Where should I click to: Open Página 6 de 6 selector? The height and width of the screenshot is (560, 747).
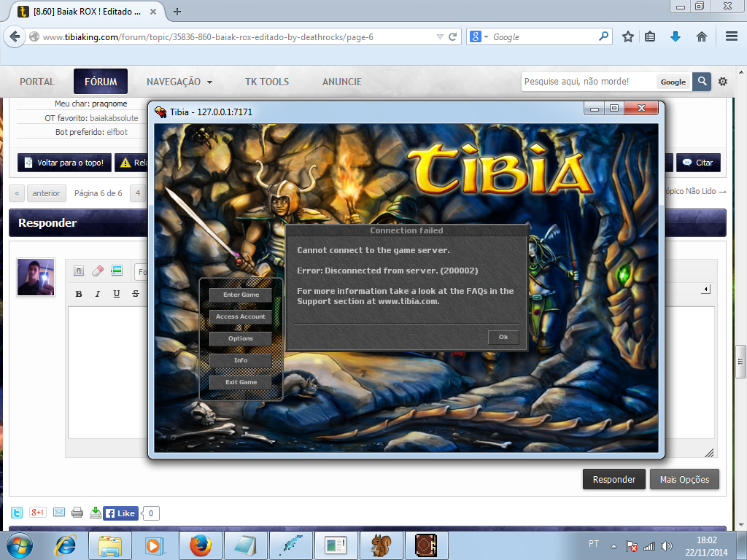tap(98, 192)
